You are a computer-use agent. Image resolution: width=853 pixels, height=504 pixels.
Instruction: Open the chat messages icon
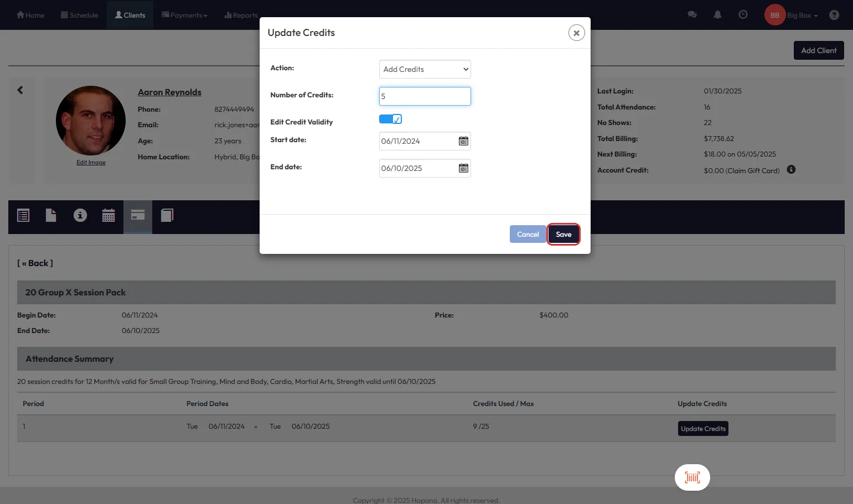[692, 15]
